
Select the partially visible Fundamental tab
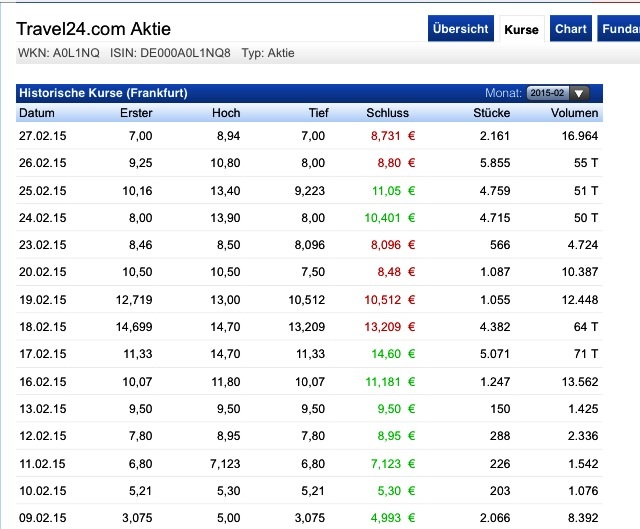pos(620,29)
